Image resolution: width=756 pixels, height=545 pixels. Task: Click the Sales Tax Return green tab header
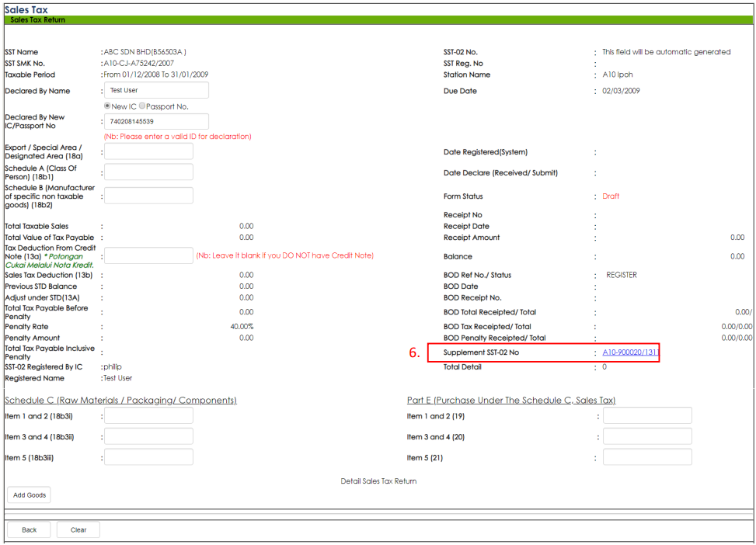(38, 19)
